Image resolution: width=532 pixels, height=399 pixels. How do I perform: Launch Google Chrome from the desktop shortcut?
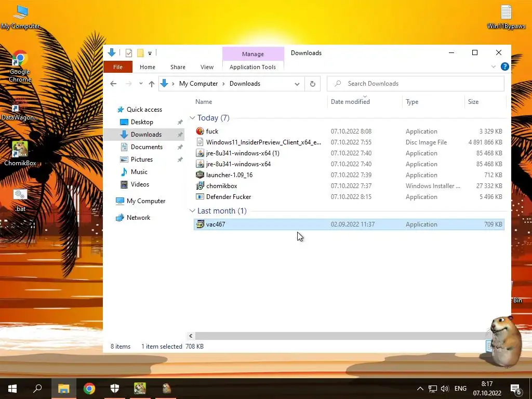pos(20,66)
